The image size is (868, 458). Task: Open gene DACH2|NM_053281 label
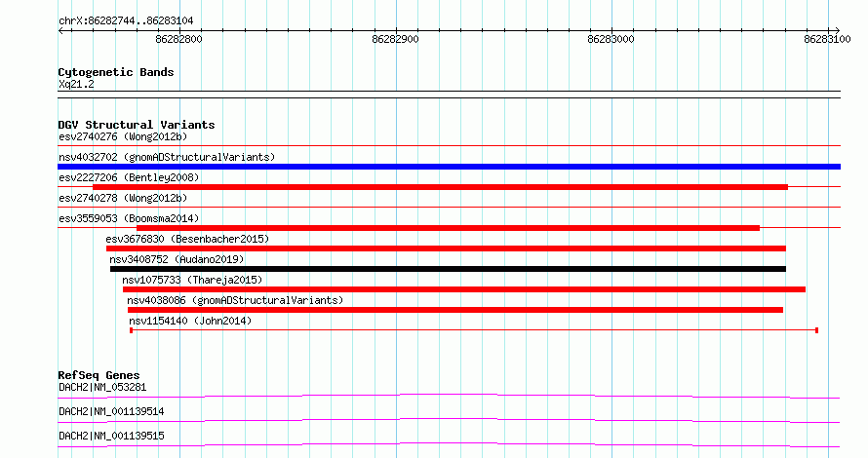[x=102, y=387]
